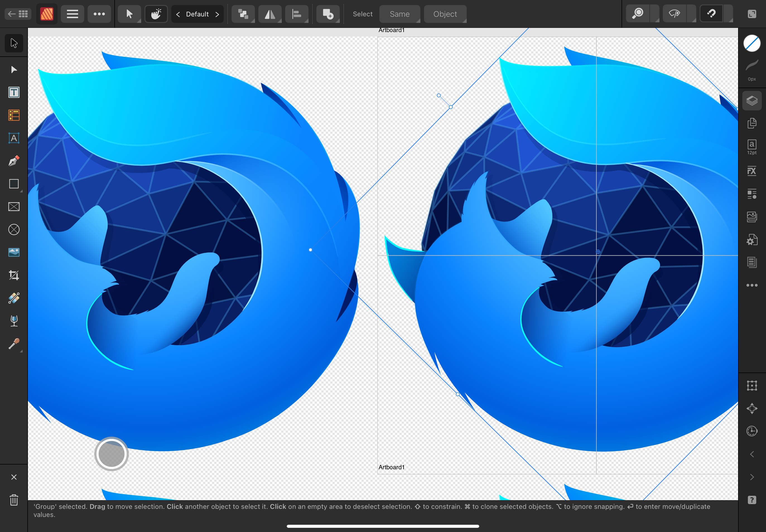Open the fill colour swatch

coord(752,43)
